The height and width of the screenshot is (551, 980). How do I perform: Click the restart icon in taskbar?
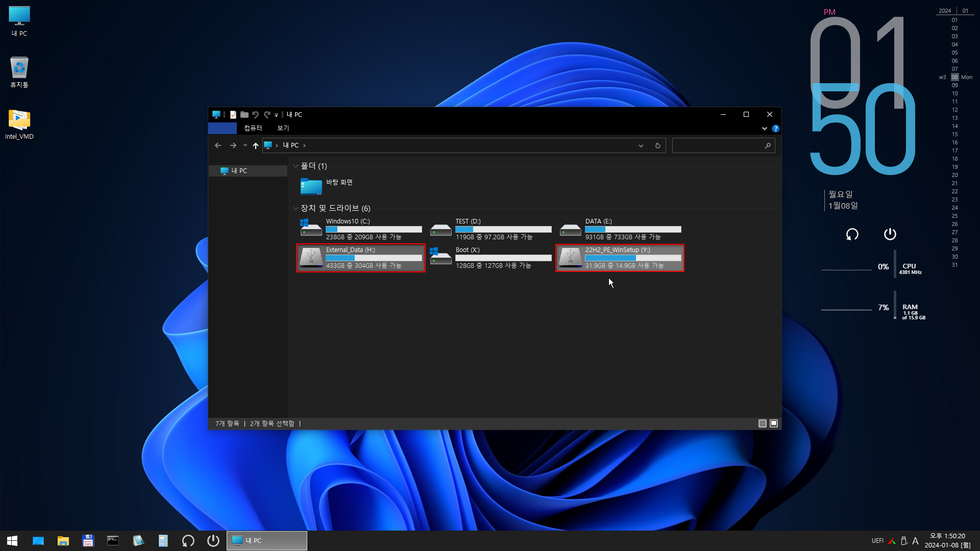pyautogui.click(x=188, y=541)
